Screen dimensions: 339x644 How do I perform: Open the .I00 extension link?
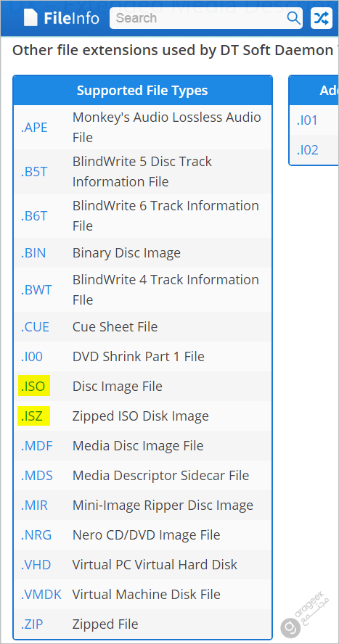(x=32, y=356)
